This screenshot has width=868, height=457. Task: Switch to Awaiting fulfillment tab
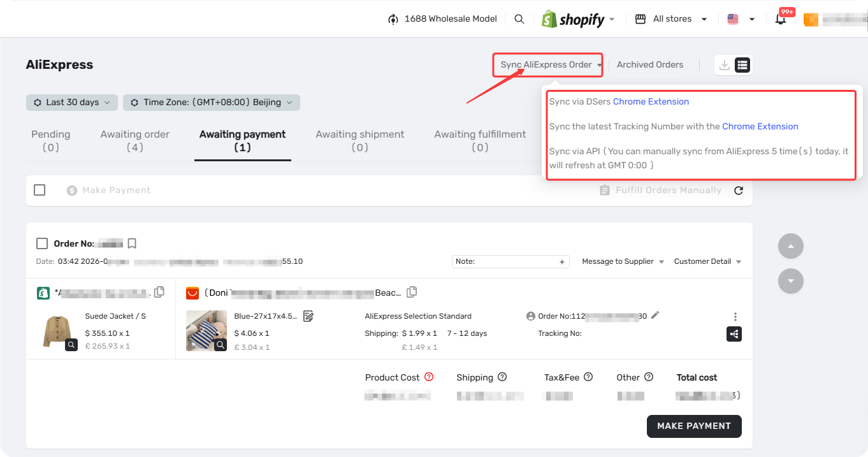pyautogui.click(x=481, y=141)
